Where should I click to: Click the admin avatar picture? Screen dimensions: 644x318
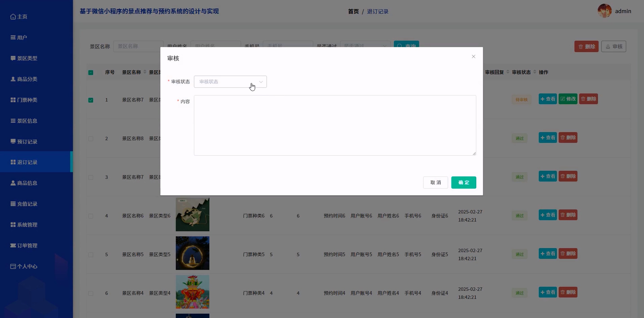tap(604, 11)
